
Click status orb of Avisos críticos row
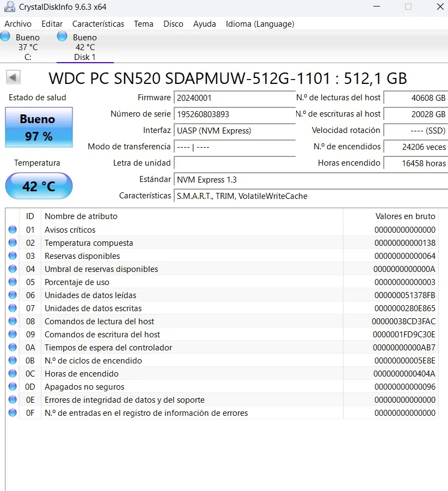coord(13,229)
